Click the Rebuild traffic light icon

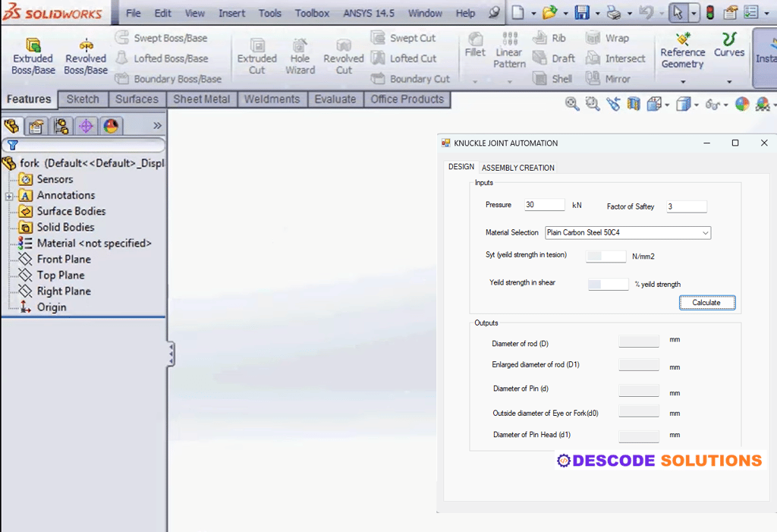point(710,12)
